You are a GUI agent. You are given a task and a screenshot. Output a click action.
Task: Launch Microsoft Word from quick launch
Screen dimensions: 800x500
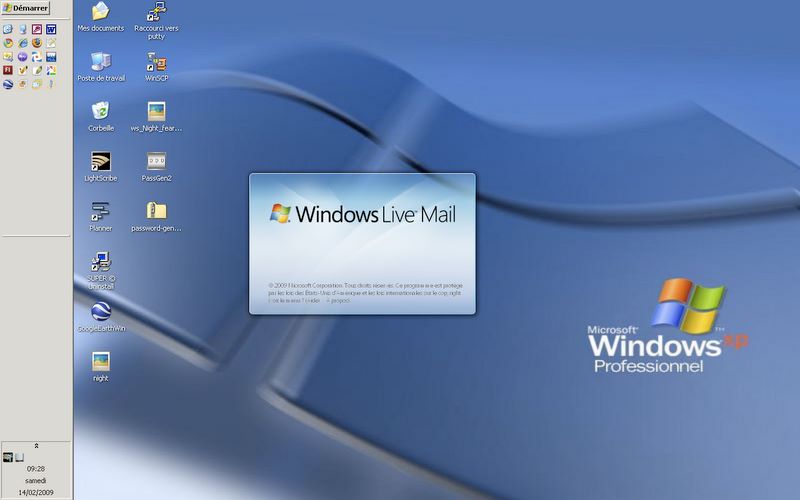click(51, 29)
